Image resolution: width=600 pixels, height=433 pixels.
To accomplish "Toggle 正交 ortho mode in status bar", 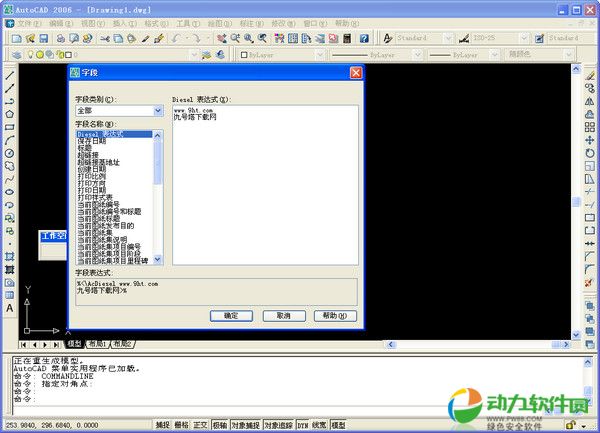I will pos(202,426).
